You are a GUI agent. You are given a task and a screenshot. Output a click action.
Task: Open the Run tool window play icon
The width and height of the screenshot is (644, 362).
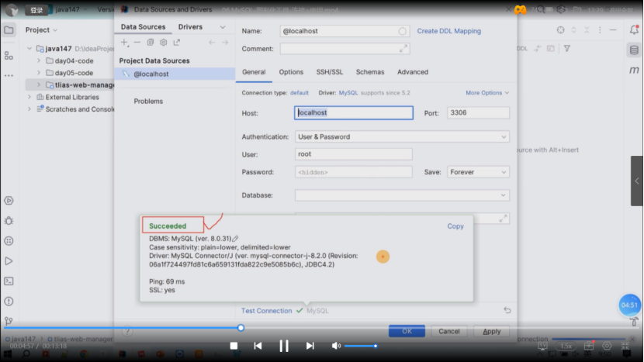tap(9, 261)
